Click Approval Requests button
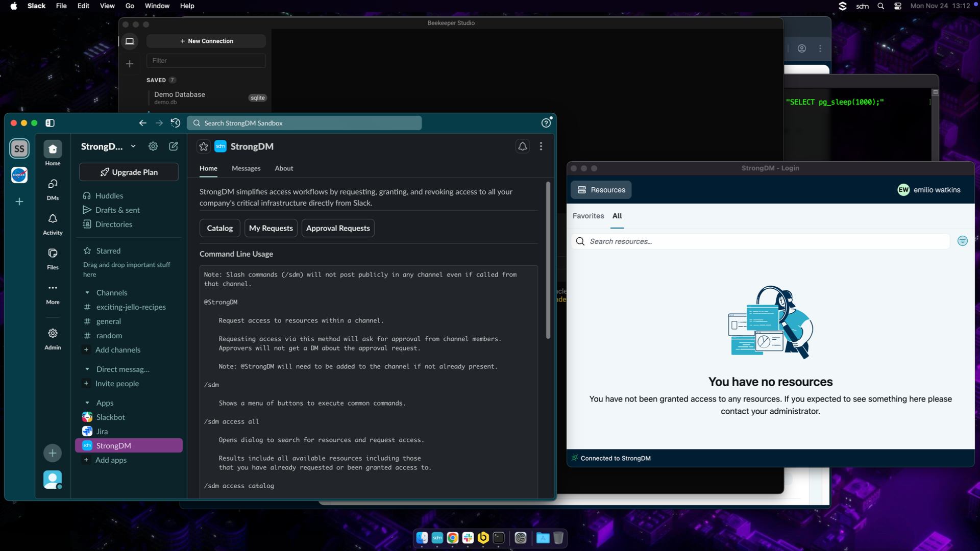980x551 pixels. click(337, 228)
